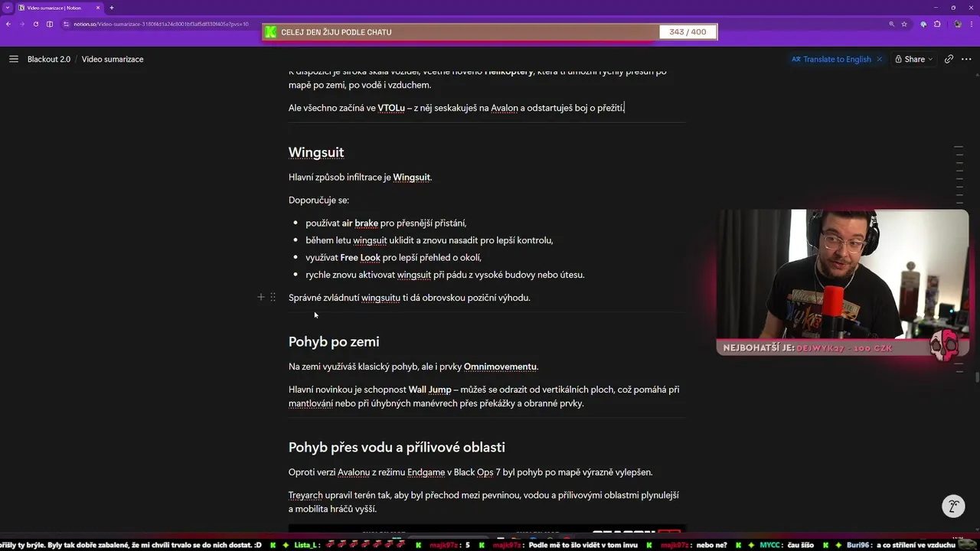Open a new browser tab
This screenshot has height=551, width=980.
pos(111,8)
